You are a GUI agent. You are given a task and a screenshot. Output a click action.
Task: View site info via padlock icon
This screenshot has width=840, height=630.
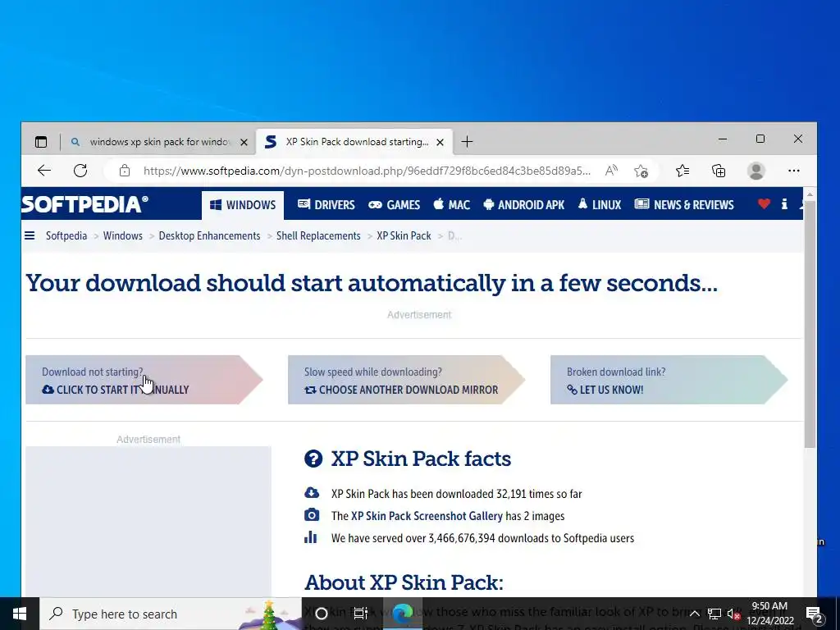tap(125, 171)
